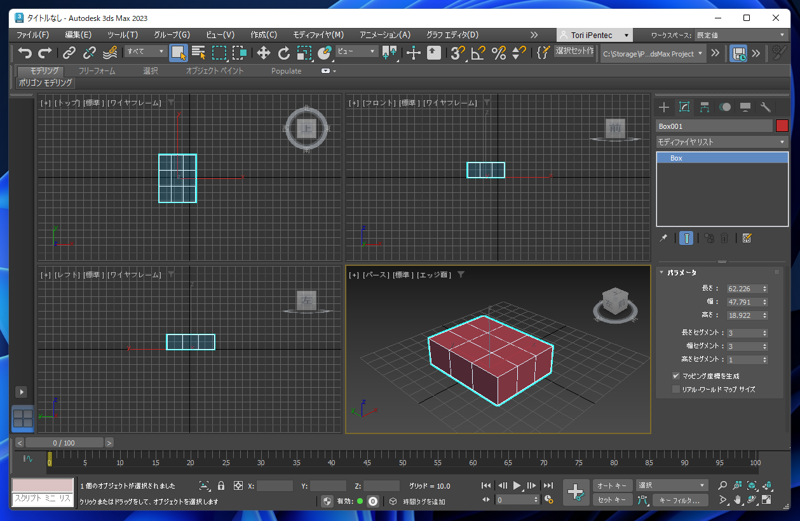Toggle マッピング座標を生成 checkbox

coord(676,376)
